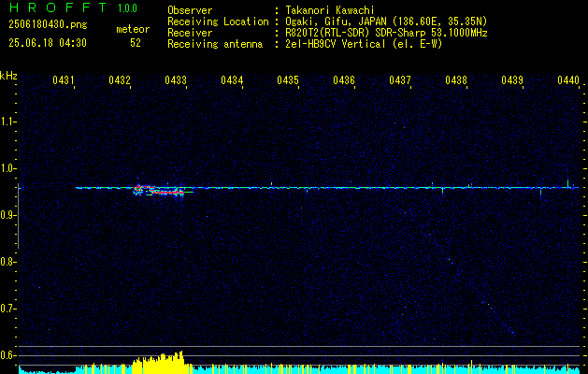
Task: Click the Receiving Location label
Action: tap(218, 22)
